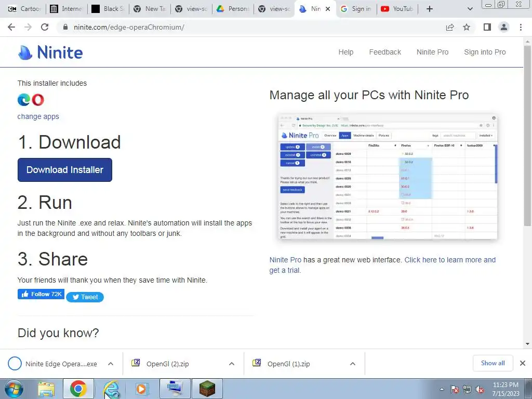Open the Minecraft taskbar icon
532x399 pixels.
207,389
